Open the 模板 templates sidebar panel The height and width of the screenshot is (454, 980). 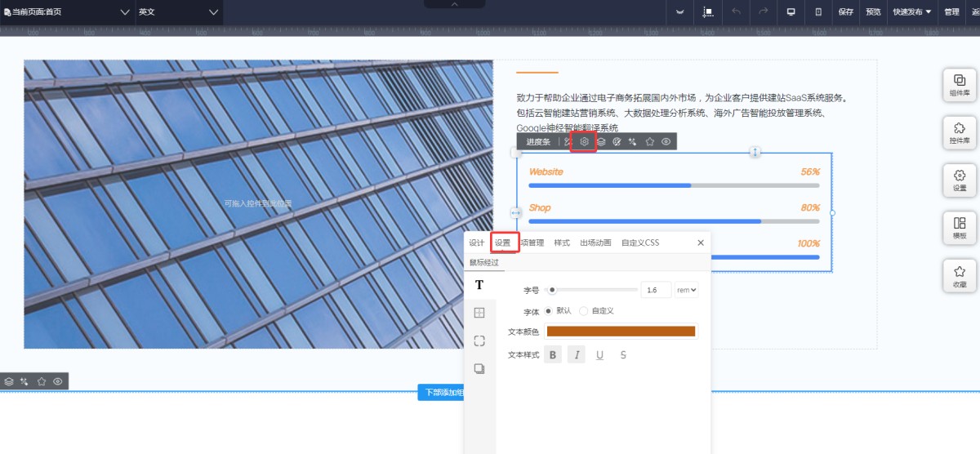(960, 227)
